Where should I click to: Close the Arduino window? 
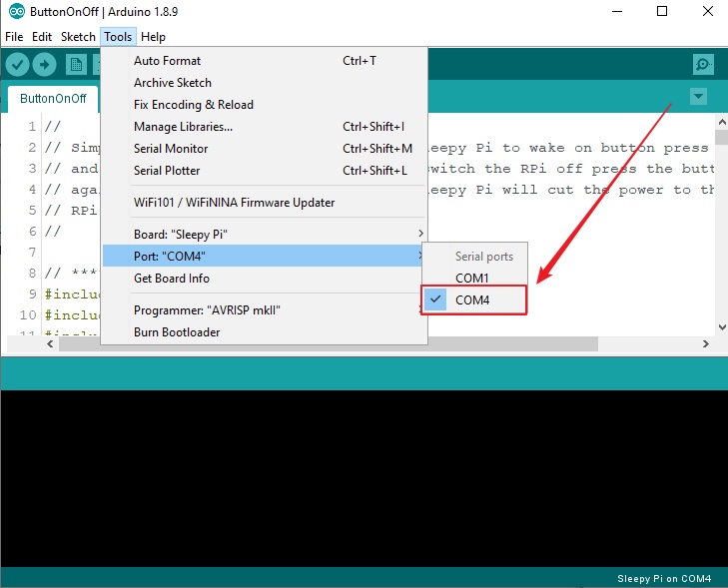tap(708, 11)
